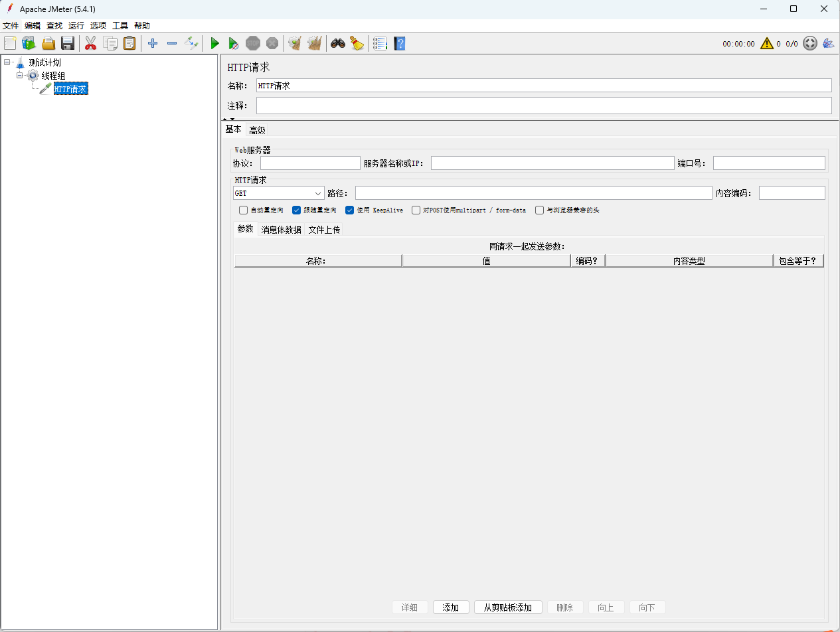The image size is (840, 632).
Task: Switch to 文件上传 tab
Action: [x=324, y=230]
